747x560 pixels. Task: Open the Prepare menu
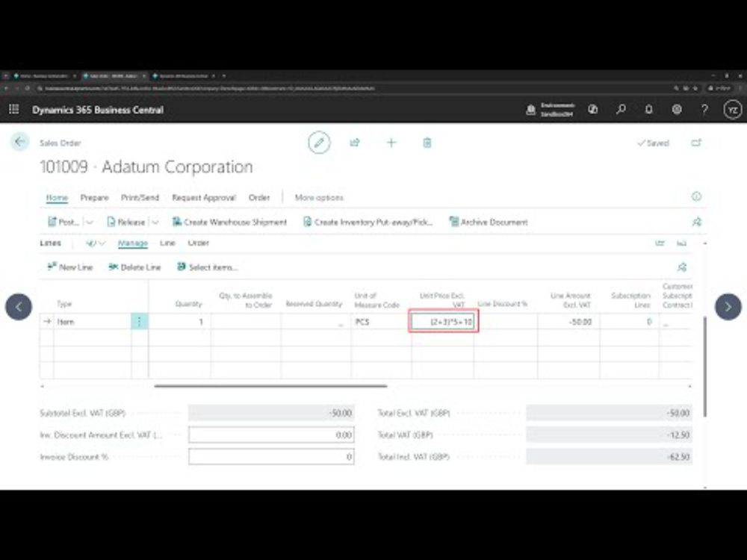94,198
